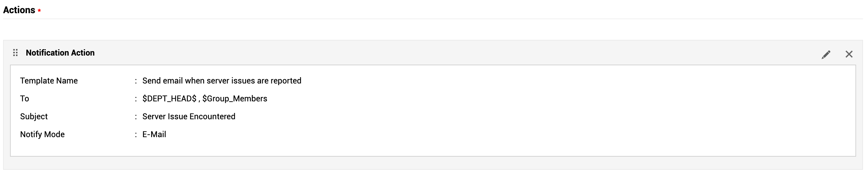Screen dimensions: 868x177
Task: Click the Notification Action title
Action: pos(60,53)
